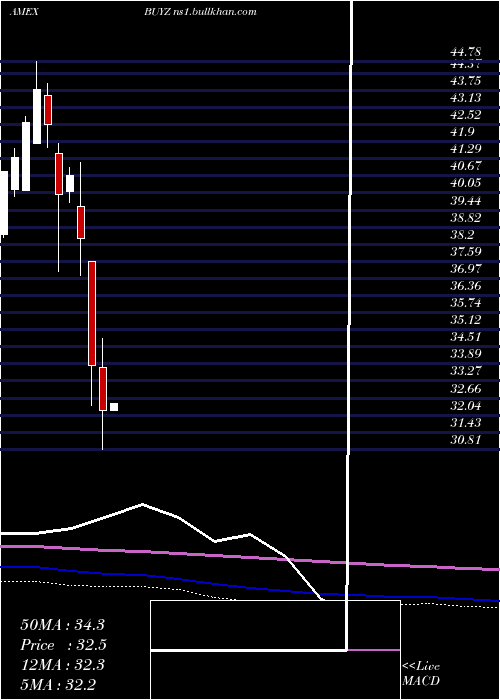
Task: Click the 36.97 axis value
Action: (x=465, y=269)
